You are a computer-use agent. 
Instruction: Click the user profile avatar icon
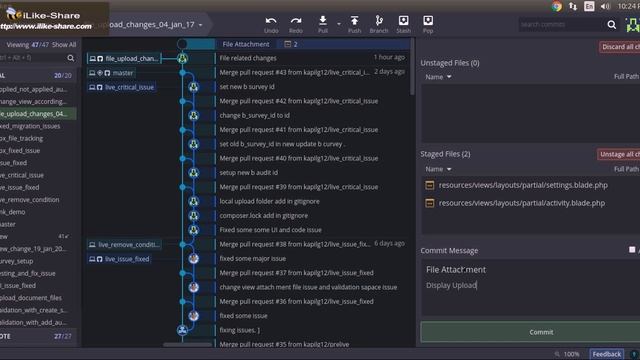tap(633, 25)
